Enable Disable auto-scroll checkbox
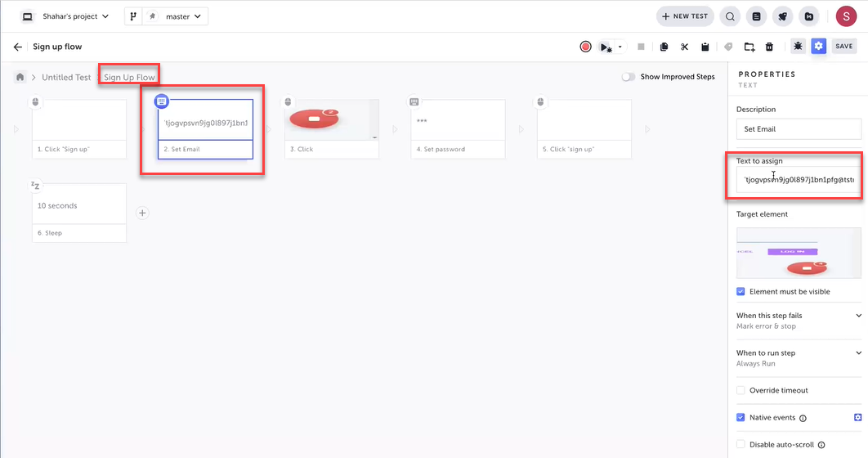This screenshot has height=458, width=868. (740, 445)
